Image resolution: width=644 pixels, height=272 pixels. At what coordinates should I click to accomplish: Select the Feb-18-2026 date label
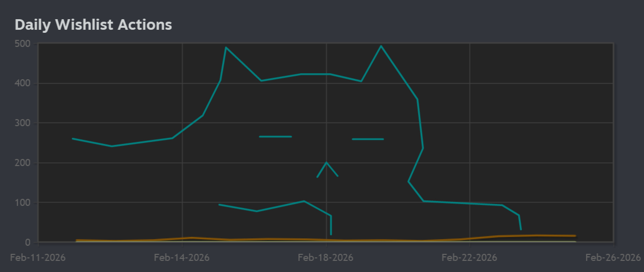(x=326, y=257)
